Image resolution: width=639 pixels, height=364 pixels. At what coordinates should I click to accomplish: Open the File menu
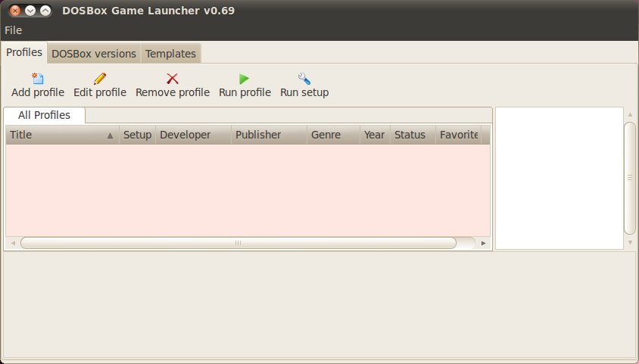(x=13, y=30)
